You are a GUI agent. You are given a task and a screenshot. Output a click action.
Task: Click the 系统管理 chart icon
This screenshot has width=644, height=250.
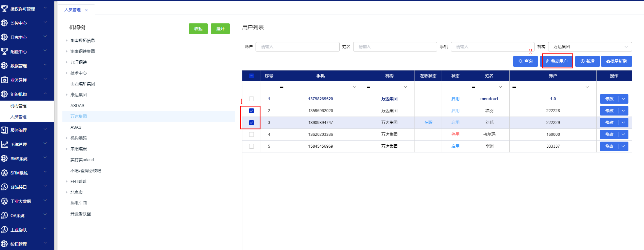(x=4, y=144)
